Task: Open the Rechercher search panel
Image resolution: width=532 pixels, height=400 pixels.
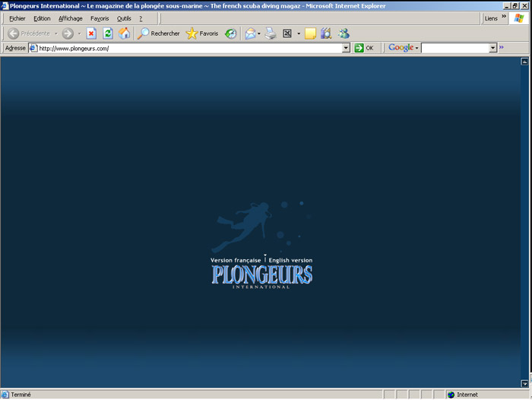Action: (158, 33)
